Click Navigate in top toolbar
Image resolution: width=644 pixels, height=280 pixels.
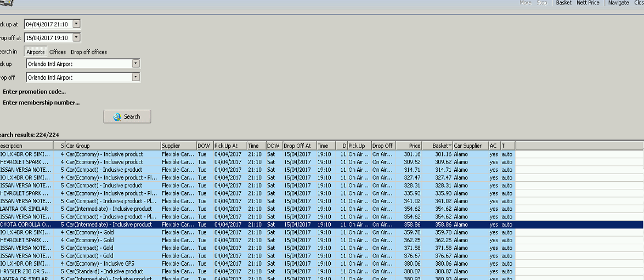pyautogui.click(x=619, y=3)
